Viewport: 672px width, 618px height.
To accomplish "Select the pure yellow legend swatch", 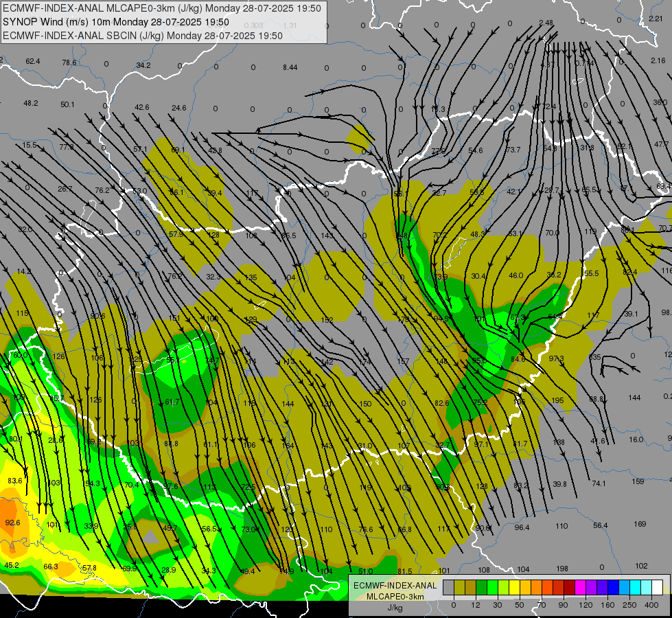I will 515,587.
